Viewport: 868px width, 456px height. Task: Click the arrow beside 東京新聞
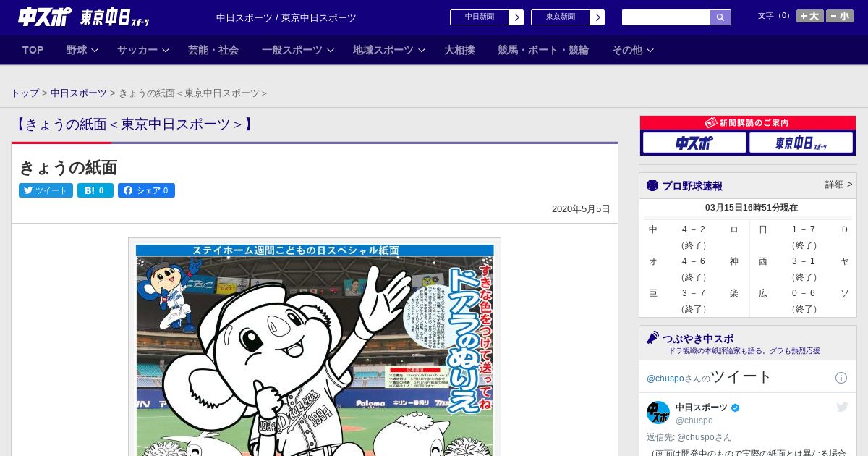[597, 17]
